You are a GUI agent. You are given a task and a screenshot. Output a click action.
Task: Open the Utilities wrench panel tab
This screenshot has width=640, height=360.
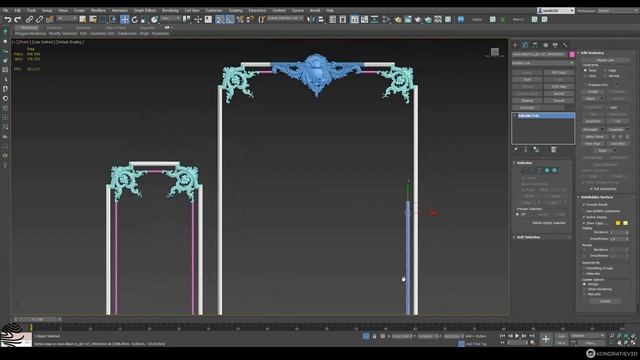point(565,45)
